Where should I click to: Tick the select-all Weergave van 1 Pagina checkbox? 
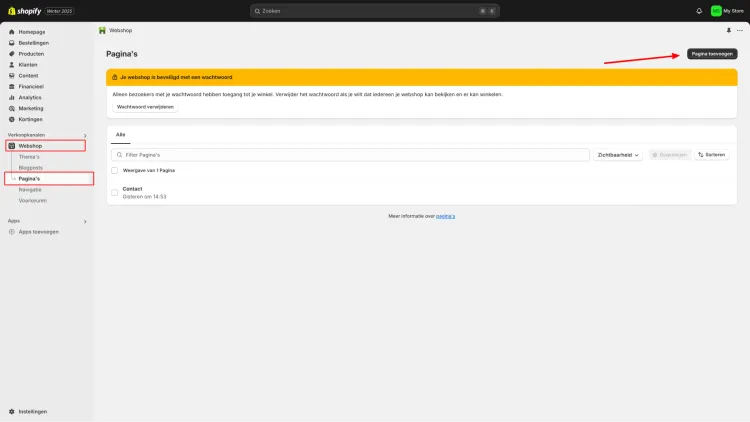[x=114, y=170]
